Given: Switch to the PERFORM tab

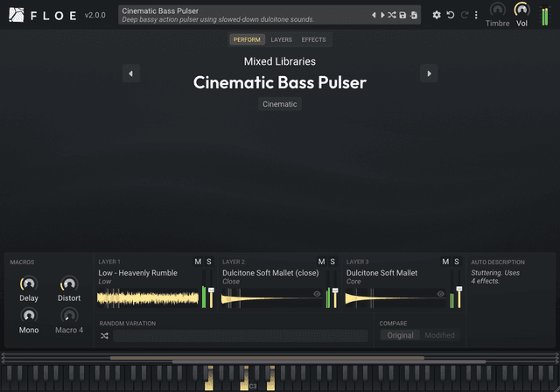Looking at the screenshot, I should pyautogui.click(x=247, y=39).
